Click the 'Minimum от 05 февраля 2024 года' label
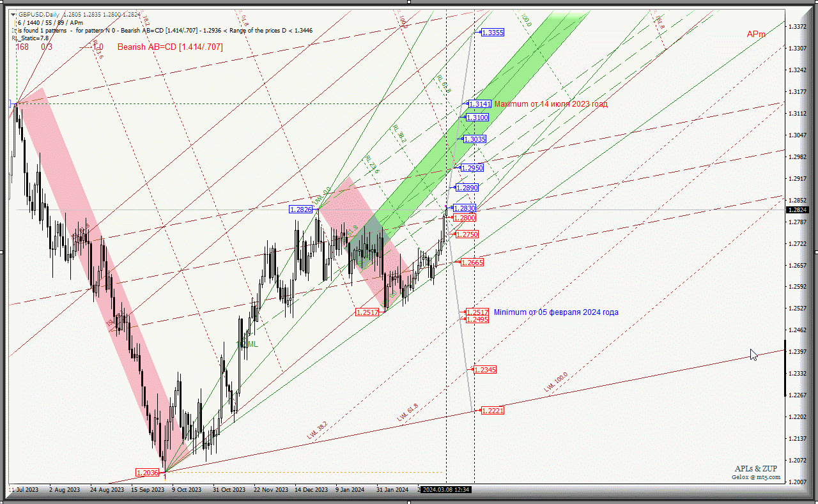The image size is (818, 504). 556,312
